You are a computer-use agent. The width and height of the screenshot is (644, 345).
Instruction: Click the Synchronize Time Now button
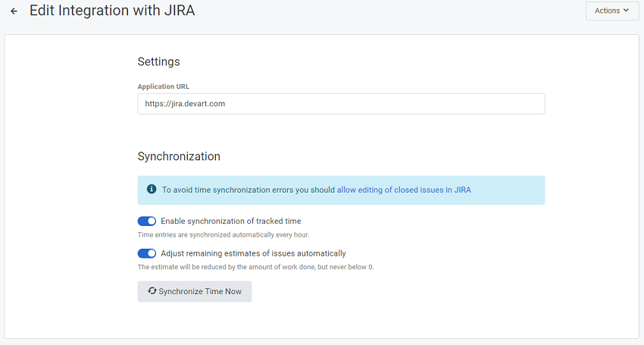click(195, 291)
